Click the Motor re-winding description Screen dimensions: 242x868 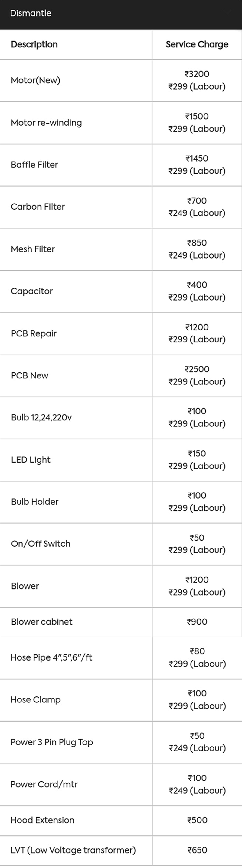tap(46, 123)
